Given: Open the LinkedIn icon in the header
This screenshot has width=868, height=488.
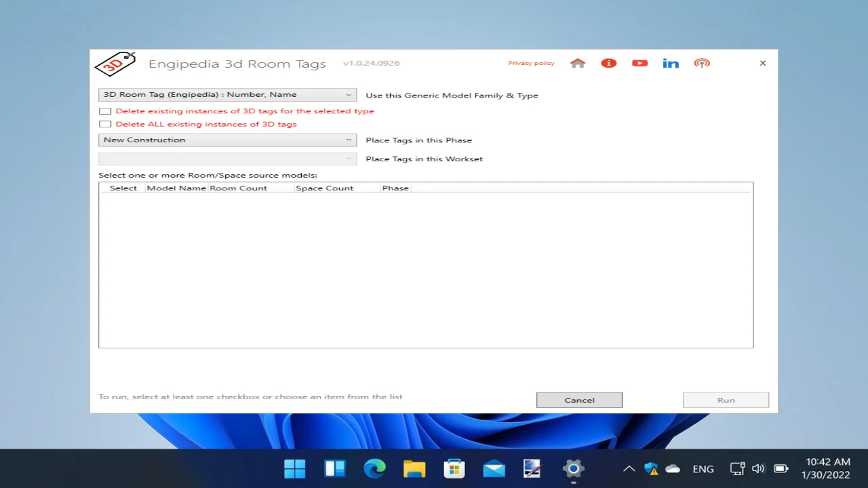Looking at the screenshot, I should [x=671, y=63].
